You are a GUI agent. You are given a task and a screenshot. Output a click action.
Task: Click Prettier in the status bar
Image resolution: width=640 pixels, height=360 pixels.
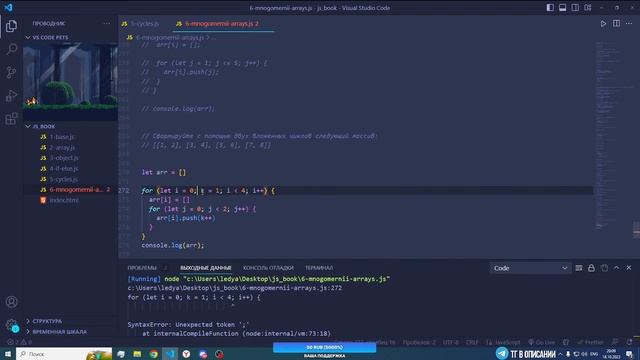pyautogui.click(x=591, y=342)
